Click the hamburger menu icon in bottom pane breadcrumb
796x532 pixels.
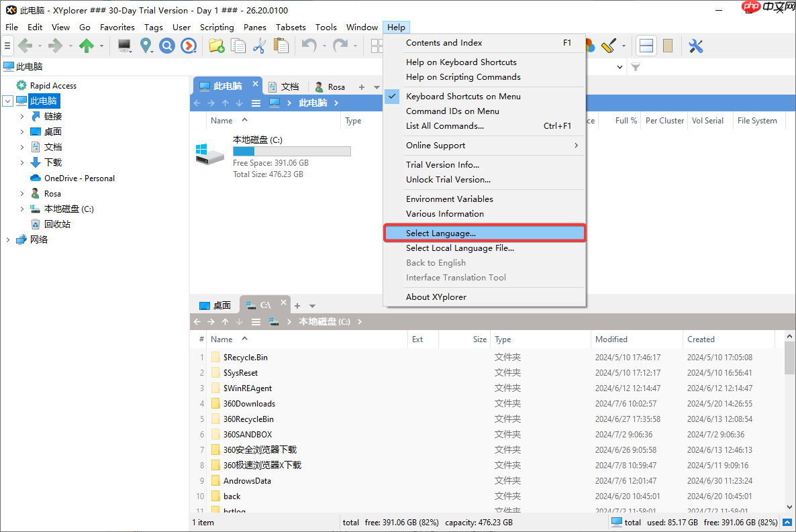point(256,322)
